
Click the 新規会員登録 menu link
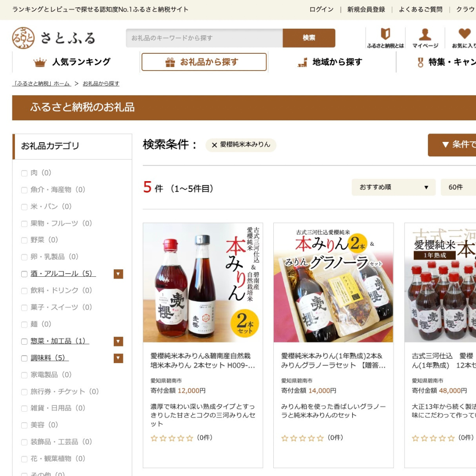pyautogui.click(x=366, y=9)
